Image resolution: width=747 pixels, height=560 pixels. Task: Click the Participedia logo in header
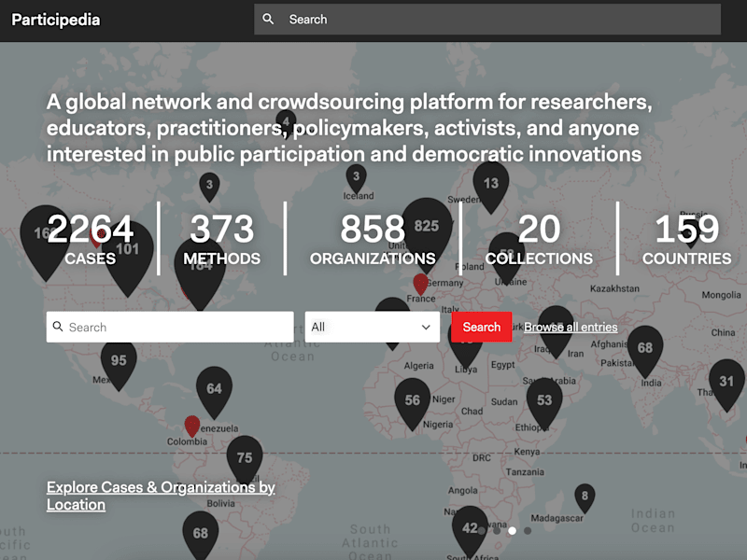coord(56,20)
